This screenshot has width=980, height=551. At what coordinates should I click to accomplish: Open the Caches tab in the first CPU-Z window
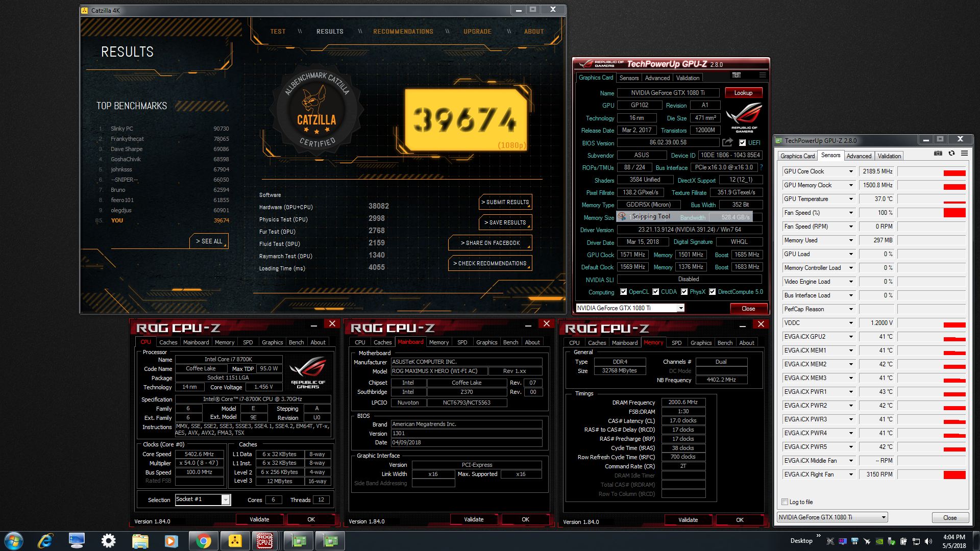168,342
